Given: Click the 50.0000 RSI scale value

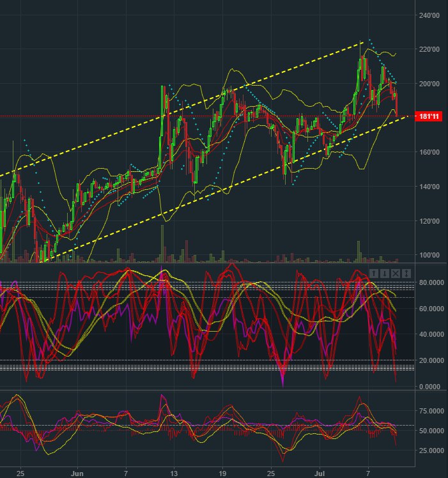Looking at the screenshot, I should (431, 431).
